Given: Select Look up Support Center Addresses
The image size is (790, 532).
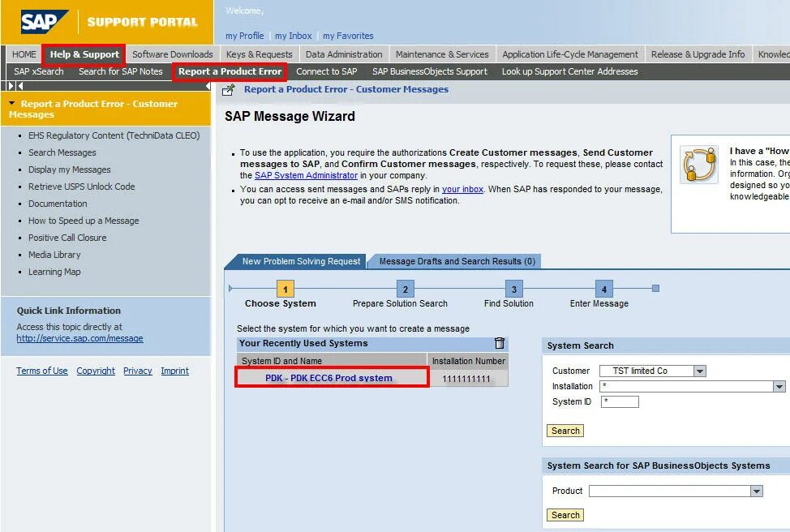Looking at the screenshot, I should tap(570, 71).
